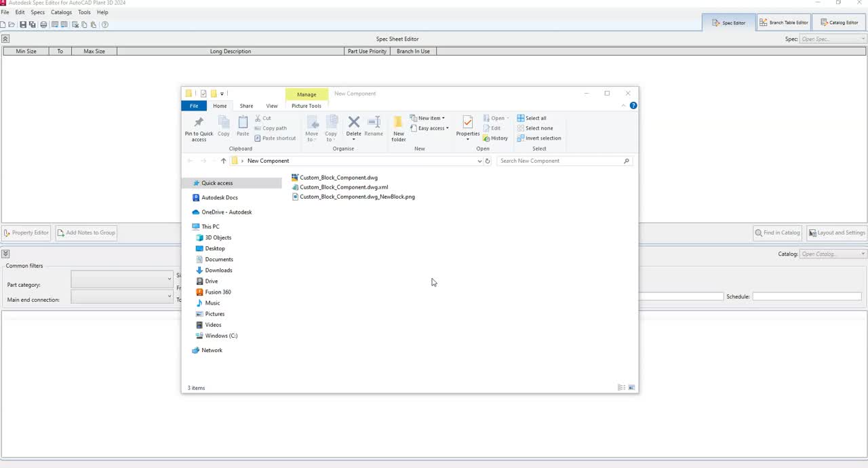Screen dimensions: 868x468
Task: Open the Easy access dropdown
Action: tap(429, 128)
